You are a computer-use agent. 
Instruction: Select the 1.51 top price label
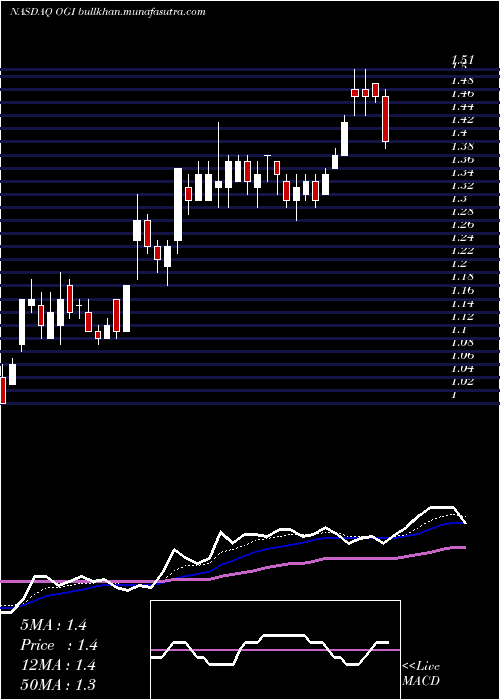(462, 59)
